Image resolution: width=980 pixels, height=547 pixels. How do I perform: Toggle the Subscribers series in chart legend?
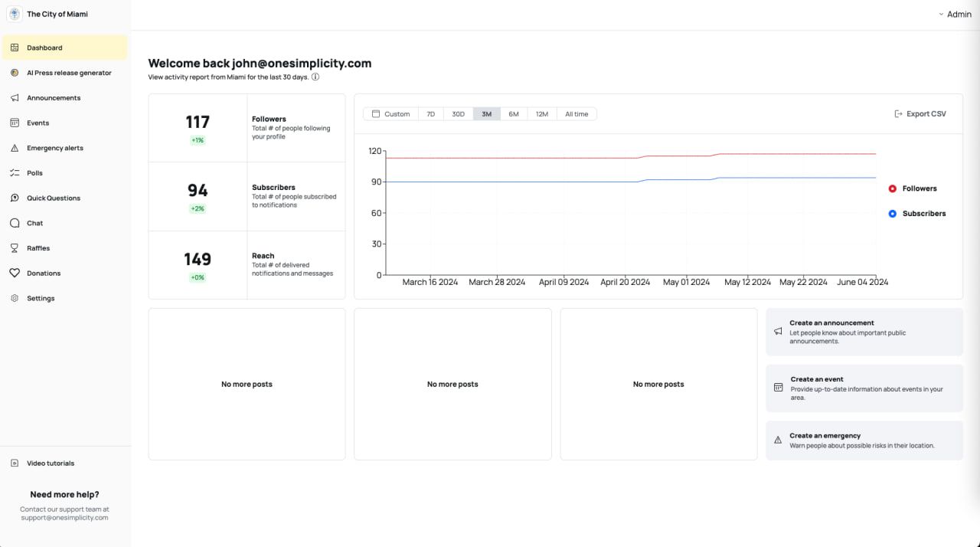pos(916,214)
